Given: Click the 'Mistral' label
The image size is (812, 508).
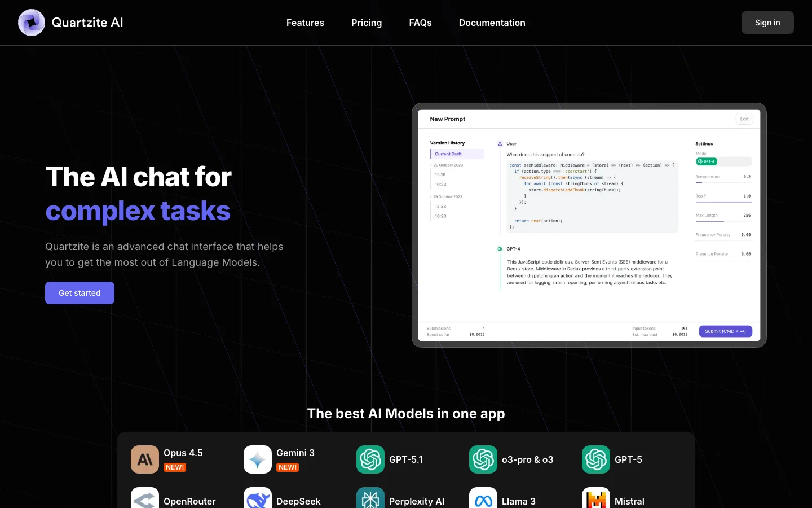Looking at the screenshot, I should click(x=629, y=501).
